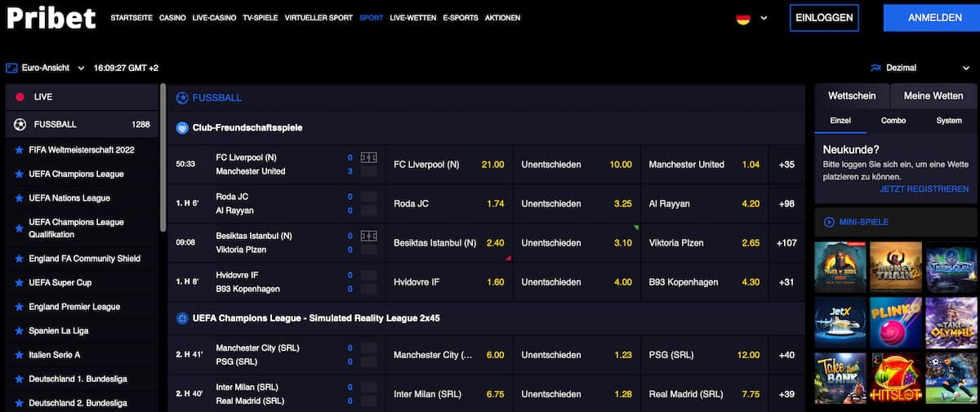
Task: Bet on Unentschieden 10.00 Liverpool match
Action: pyautogui.click(x=577, y=165)
